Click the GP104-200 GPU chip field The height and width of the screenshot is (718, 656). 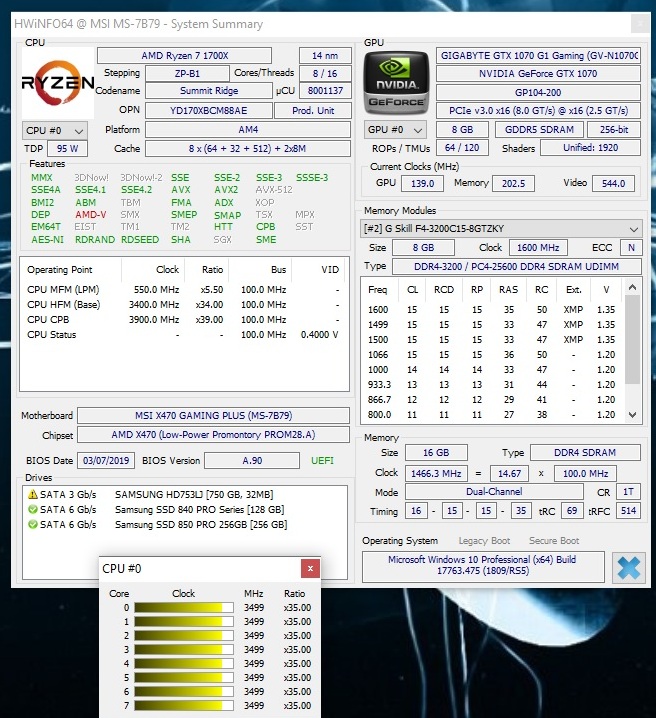538,92
